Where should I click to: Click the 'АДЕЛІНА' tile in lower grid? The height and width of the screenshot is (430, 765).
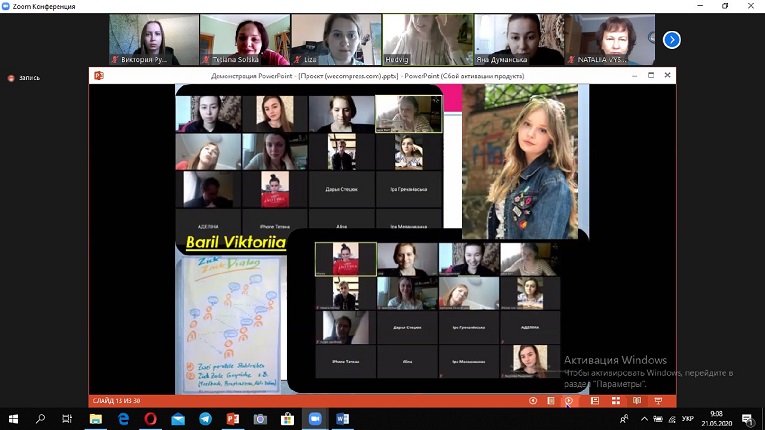tap(530, 328)
